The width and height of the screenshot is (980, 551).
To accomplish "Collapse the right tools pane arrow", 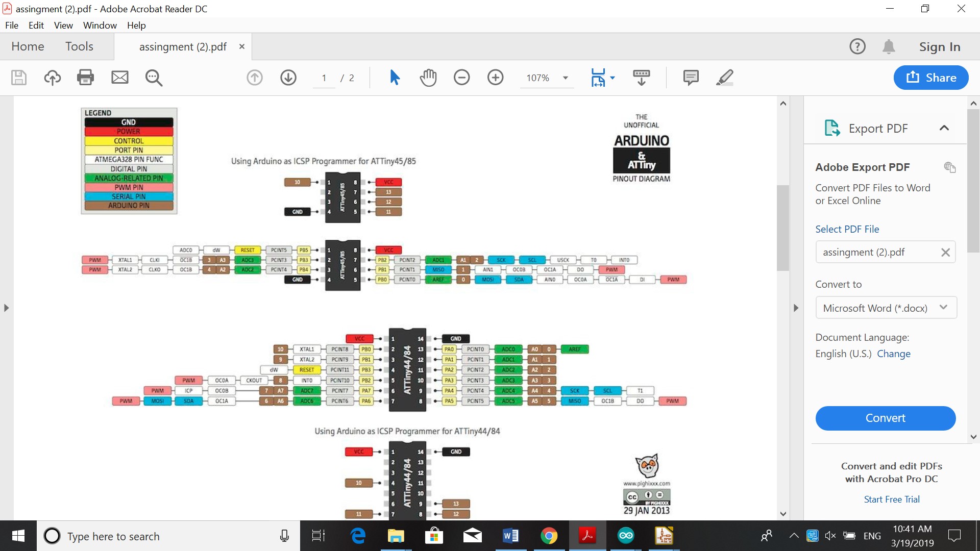I will [796, 308].
